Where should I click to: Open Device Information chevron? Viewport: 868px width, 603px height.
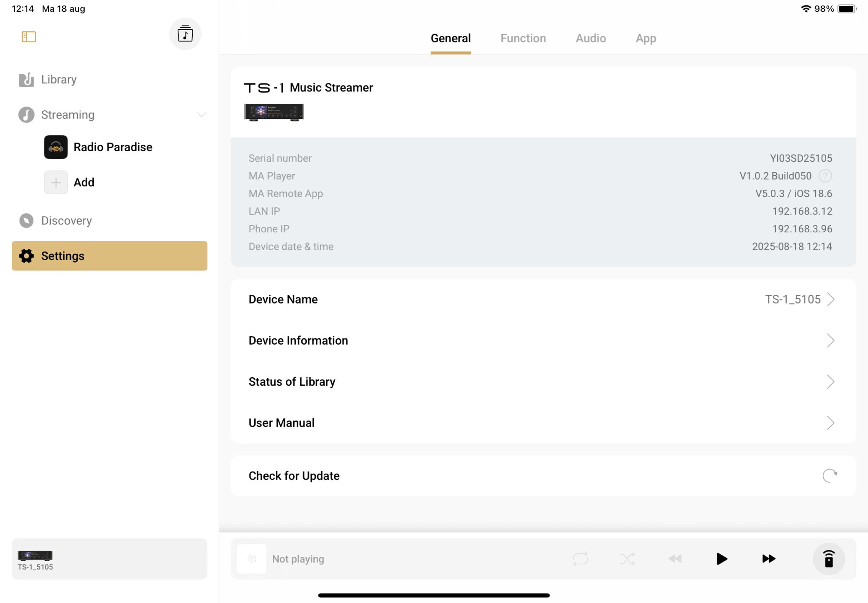[831, 340]
